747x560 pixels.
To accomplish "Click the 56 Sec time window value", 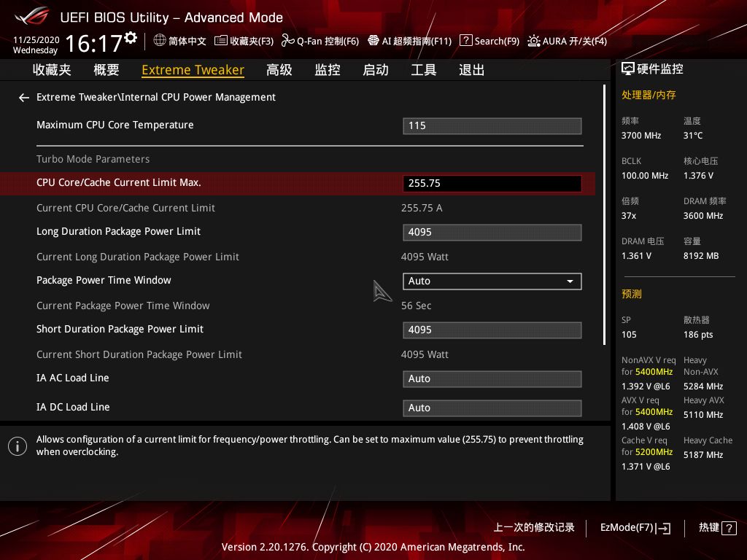I will 416,306.
